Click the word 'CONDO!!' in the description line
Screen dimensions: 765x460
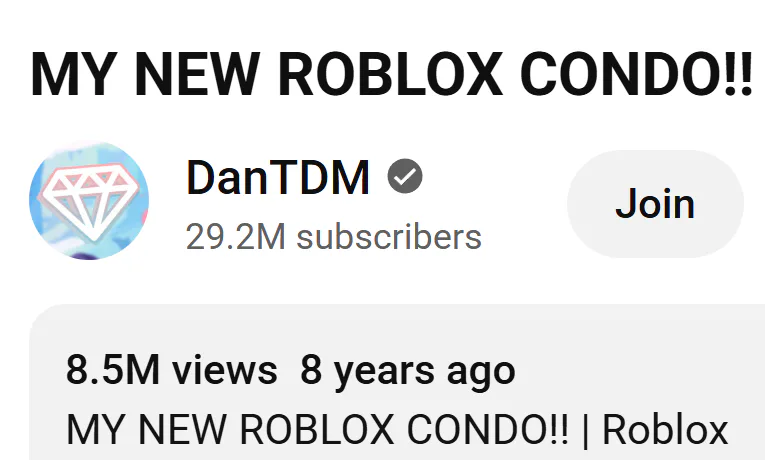(x=487, y=430)
